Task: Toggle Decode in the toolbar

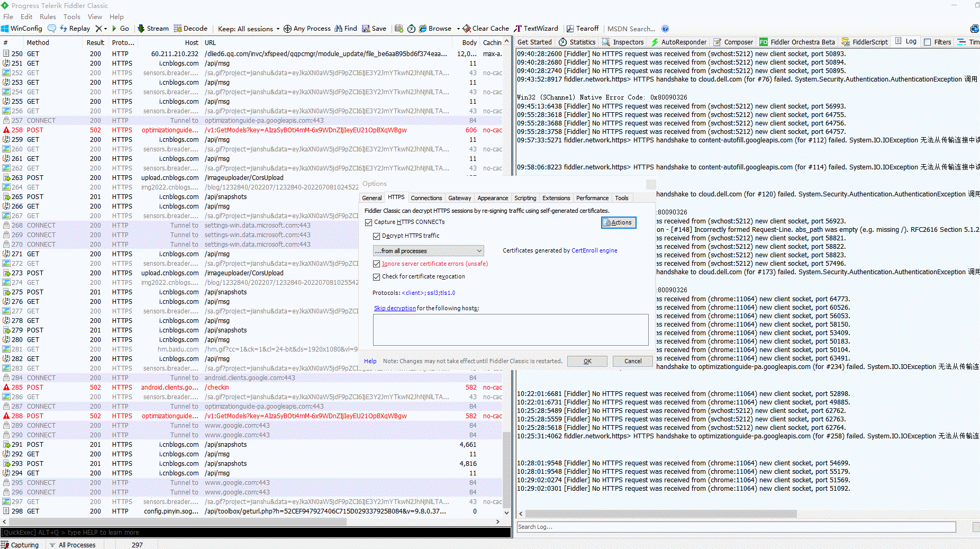Action: 190,29
